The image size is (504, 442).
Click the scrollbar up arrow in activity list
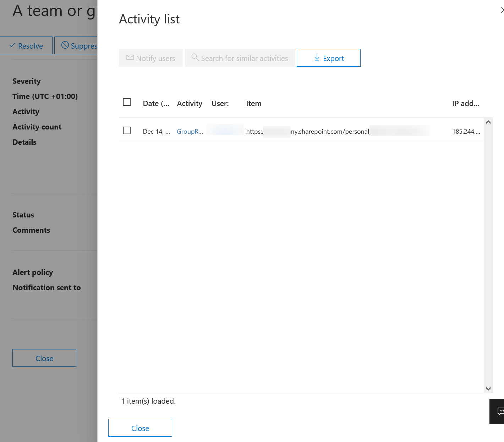pyautogui.click(x=488, y=122)
